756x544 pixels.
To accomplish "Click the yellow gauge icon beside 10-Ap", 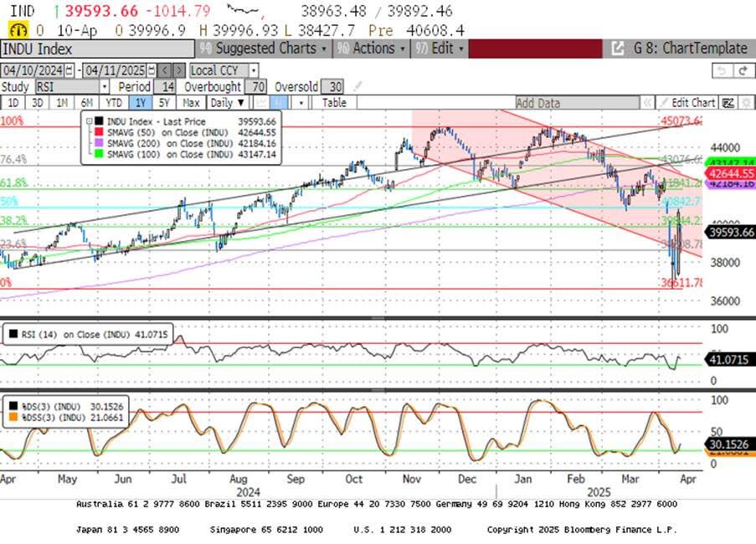I will [x=18, y=30].
